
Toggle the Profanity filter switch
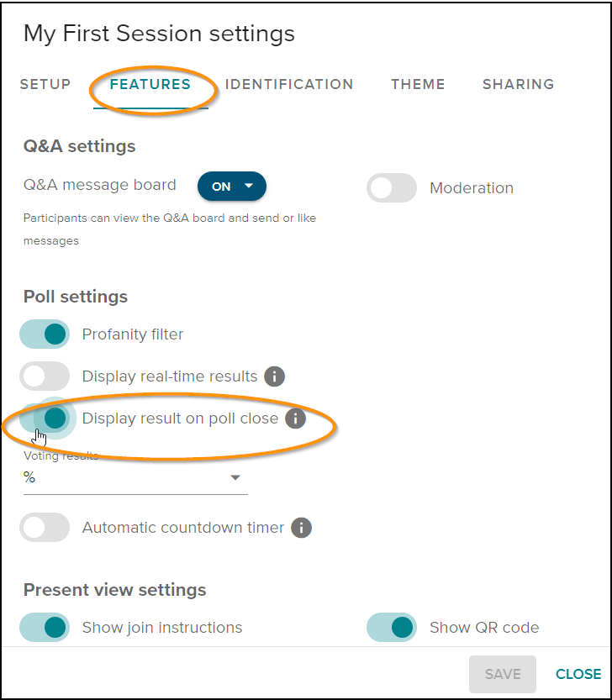tap(45, 334)
